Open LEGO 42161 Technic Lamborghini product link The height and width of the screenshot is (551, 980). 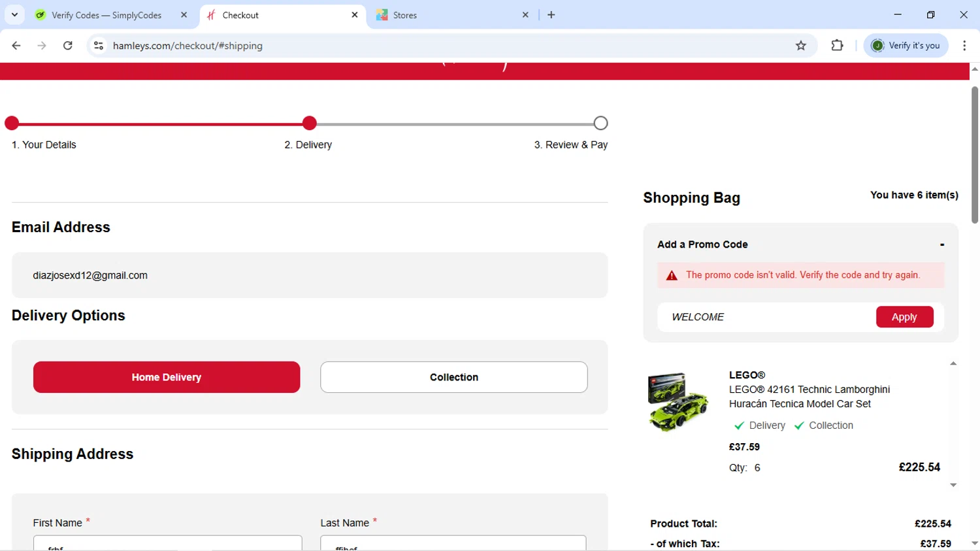(x=809, y=397)
